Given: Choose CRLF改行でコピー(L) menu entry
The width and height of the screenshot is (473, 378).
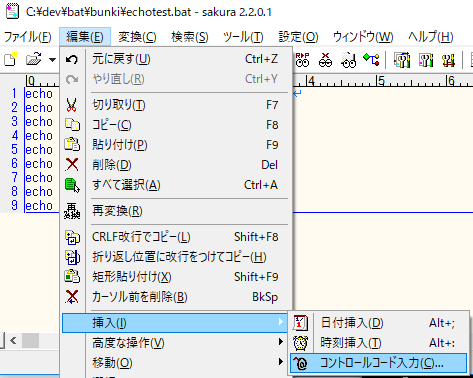Looking at the screenshot, I should pos(175,237).
